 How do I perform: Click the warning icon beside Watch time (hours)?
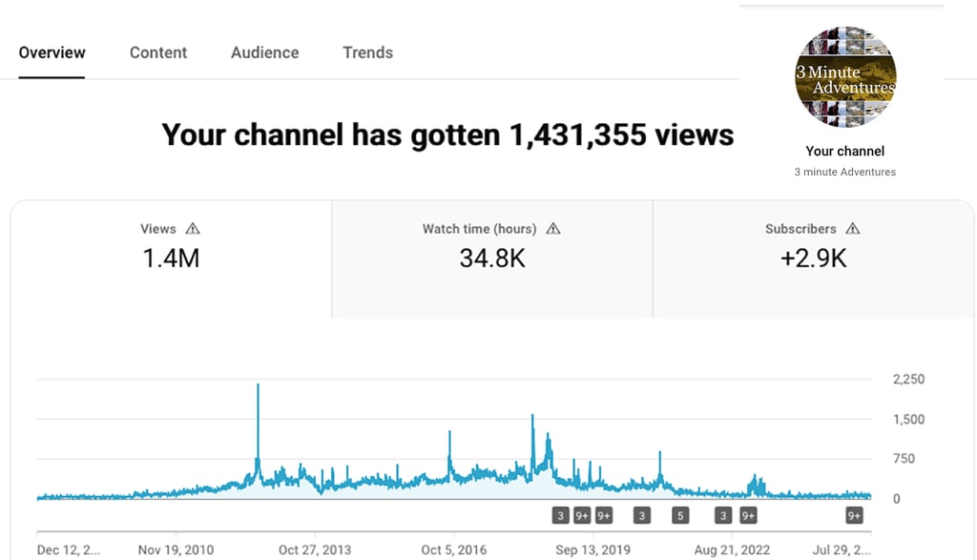click(x=552, y=229)
